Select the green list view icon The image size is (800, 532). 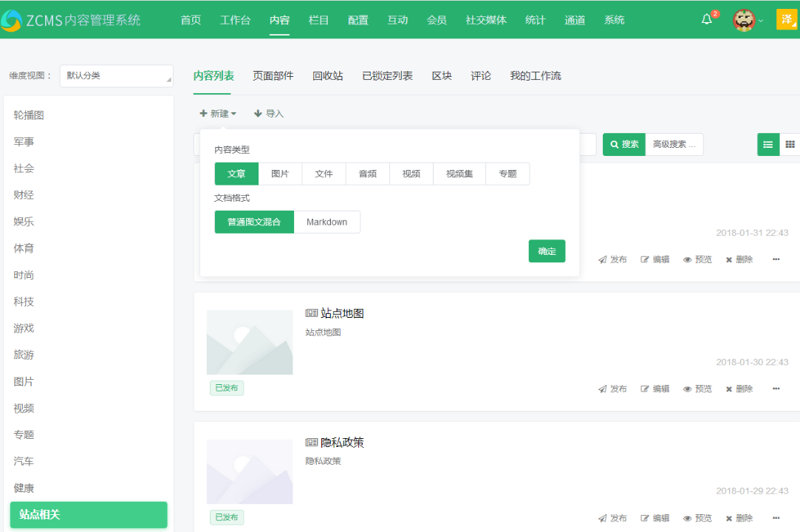tap(767, 144)
